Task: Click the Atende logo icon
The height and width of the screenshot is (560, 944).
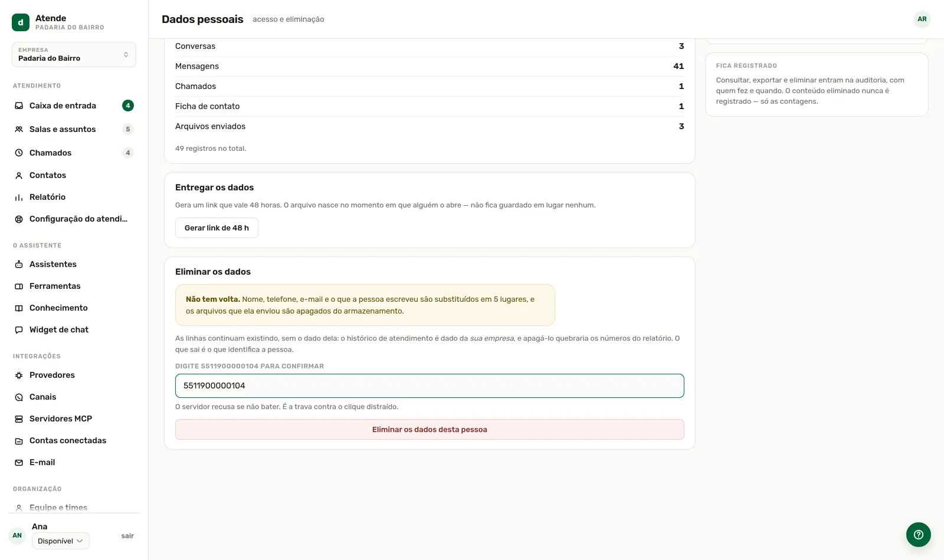Action: [x=21, y=22]
